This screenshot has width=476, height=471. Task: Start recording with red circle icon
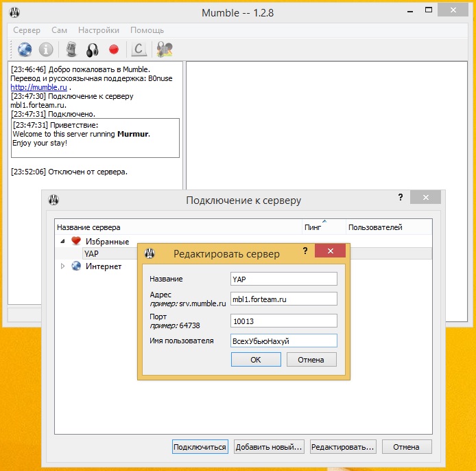(114, 49)
